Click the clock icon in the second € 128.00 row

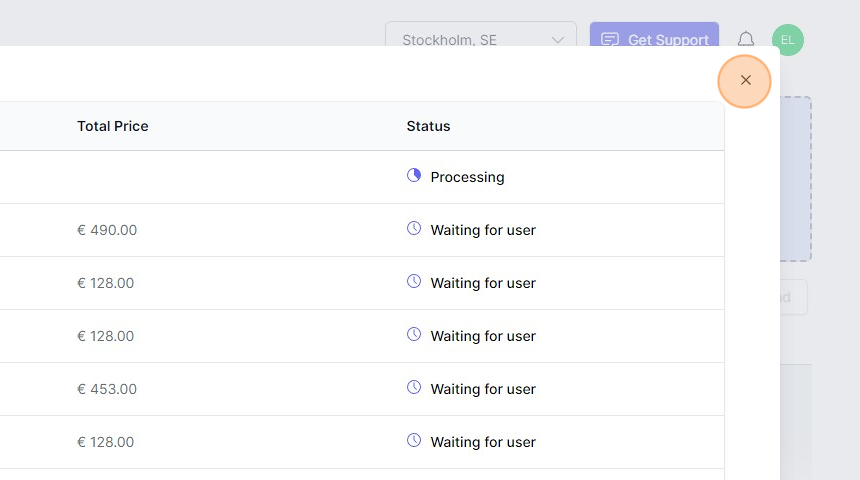pyautogui.click(x=414, y=335)
